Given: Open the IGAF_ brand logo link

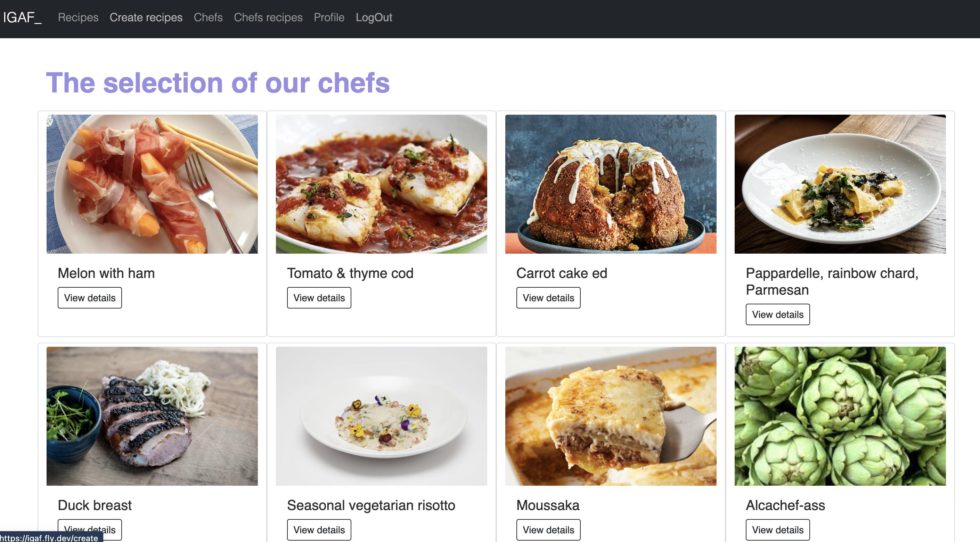Looking at the screenshot, I should tap(23, 17).
